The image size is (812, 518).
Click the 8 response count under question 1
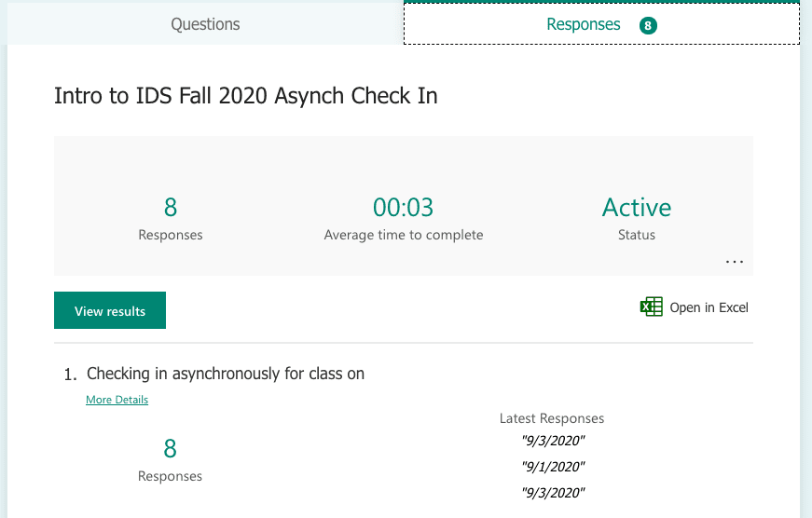170,449
